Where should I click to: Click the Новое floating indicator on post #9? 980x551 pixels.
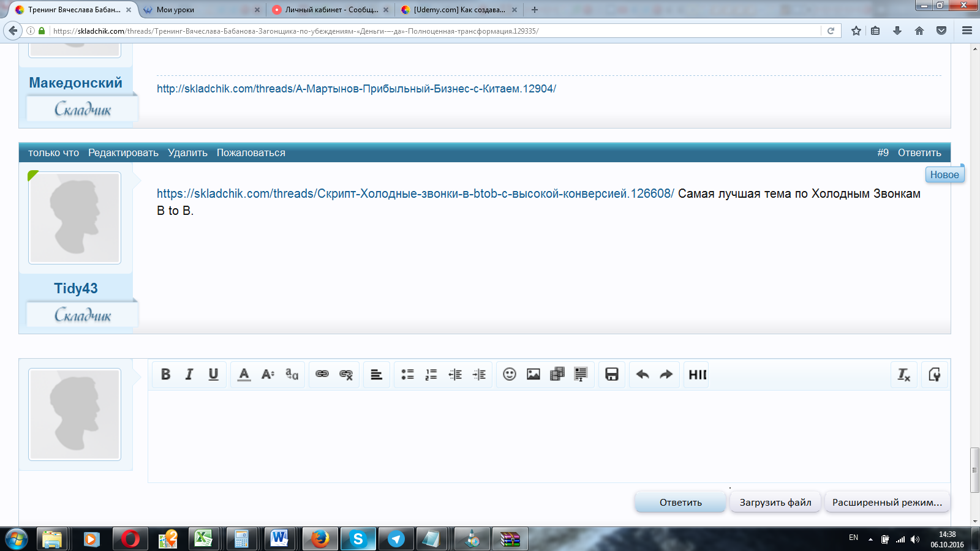pos(944,174)
